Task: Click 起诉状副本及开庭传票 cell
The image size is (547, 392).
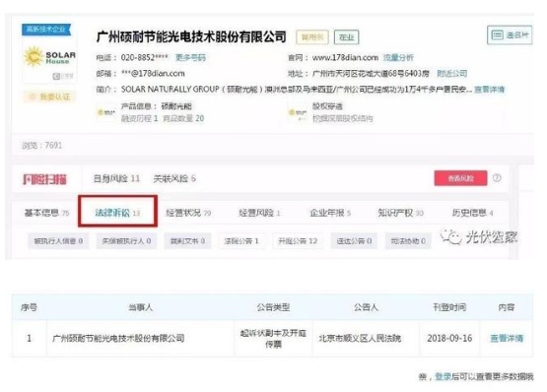Action: (x=274, y=339)
